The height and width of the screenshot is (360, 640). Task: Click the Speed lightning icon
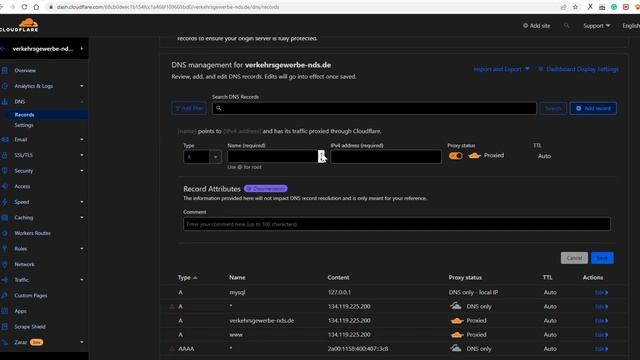[x=4, y=202]
